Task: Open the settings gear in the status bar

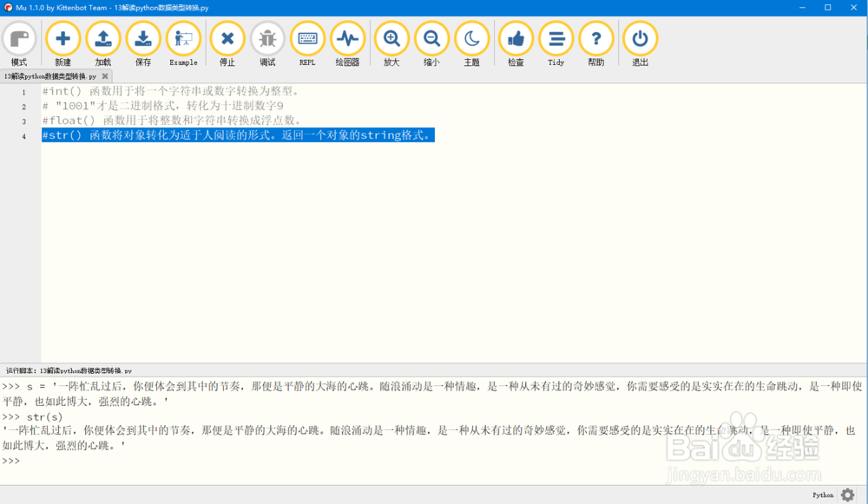Action: point(848,494)
